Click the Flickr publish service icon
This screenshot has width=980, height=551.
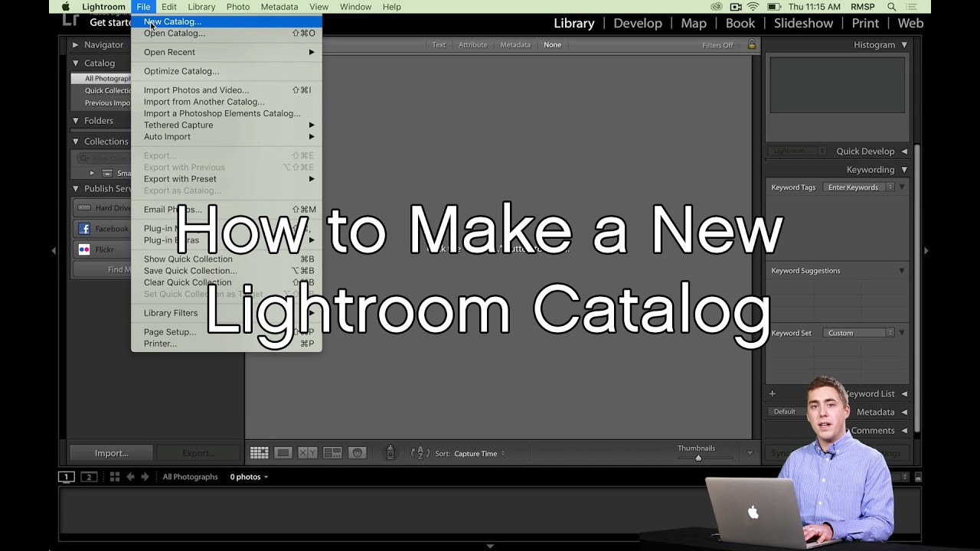click(84, 249)
